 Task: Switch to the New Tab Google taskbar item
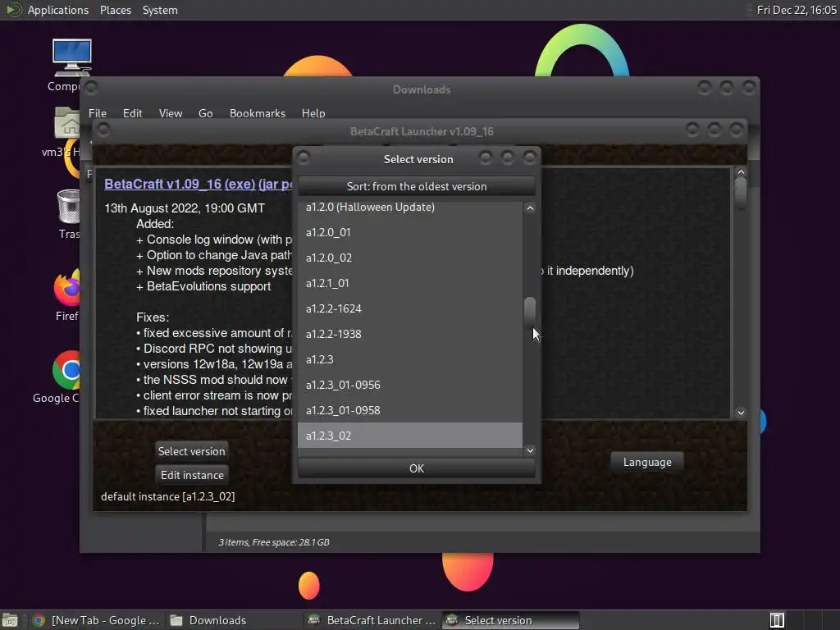tap(97, 620)
